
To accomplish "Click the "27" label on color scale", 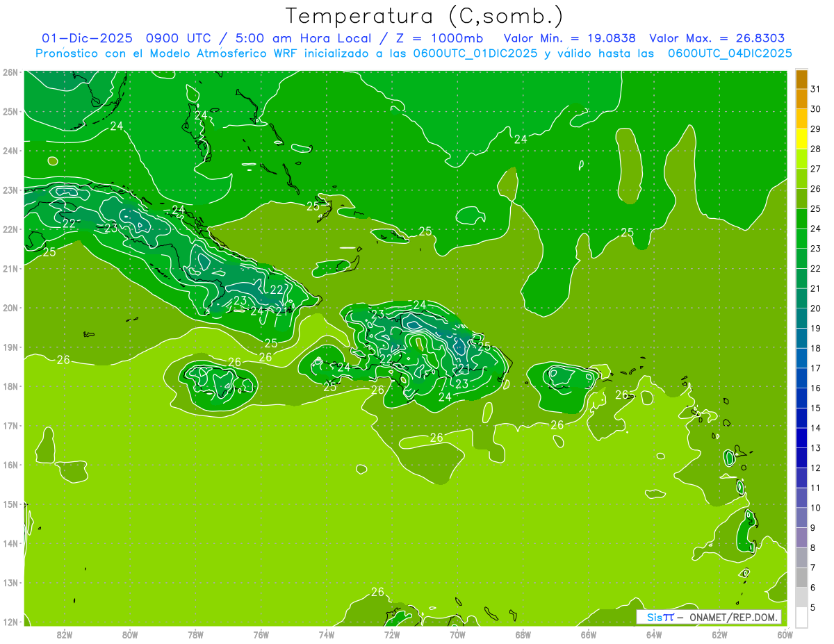I will pos(816,169).
